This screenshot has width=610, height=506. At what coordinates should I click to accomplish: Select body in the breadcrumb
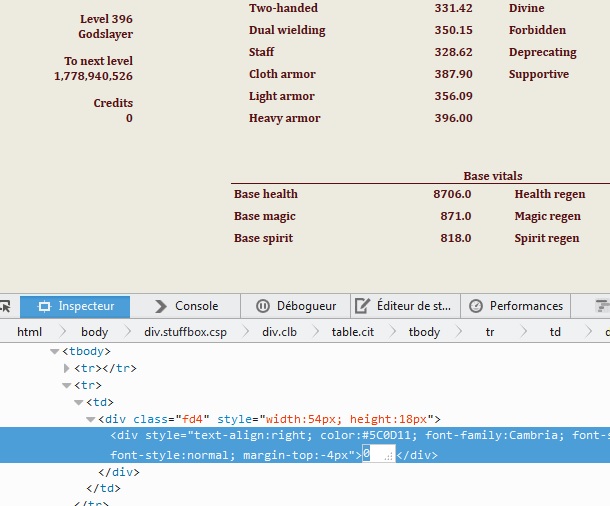[95, 332]
